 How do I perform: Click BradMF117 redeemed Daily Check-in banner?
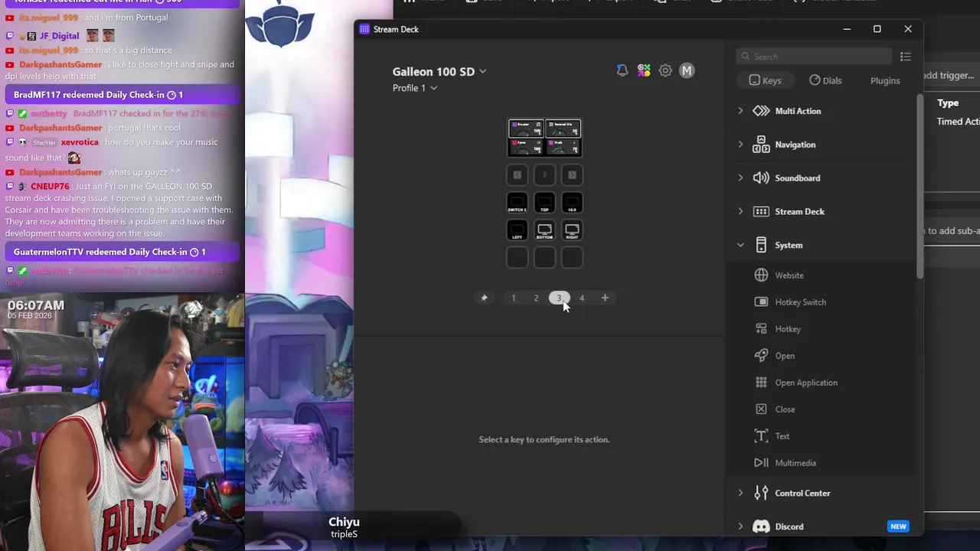122,95
